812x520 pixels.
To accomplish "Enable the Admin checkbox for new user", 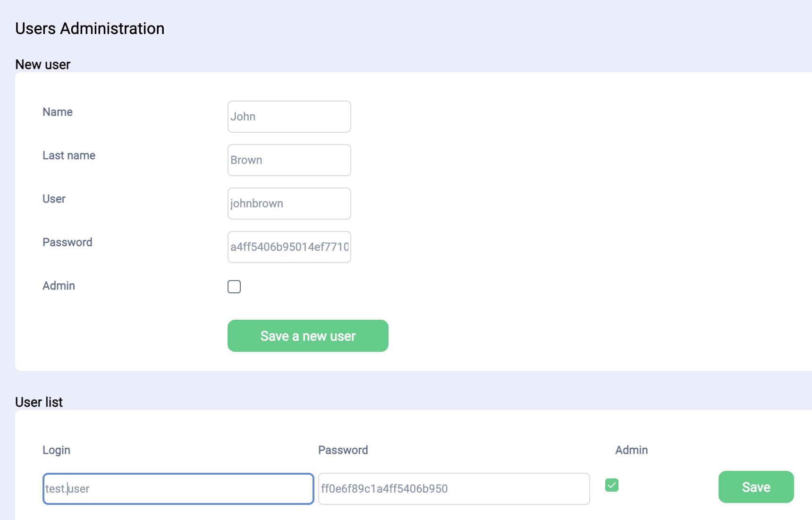I will click(x=234, y=287).
